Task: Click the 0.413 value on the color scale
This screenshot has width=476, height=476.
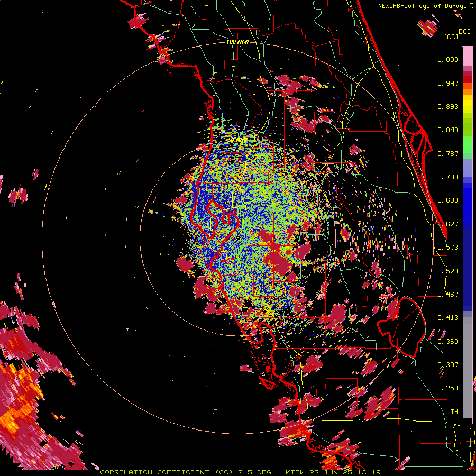Action: point(448,318)
